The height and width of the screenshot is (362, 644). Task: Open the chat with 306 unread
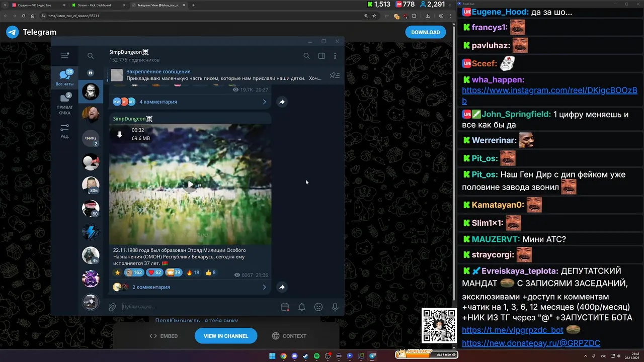[91, 185]
